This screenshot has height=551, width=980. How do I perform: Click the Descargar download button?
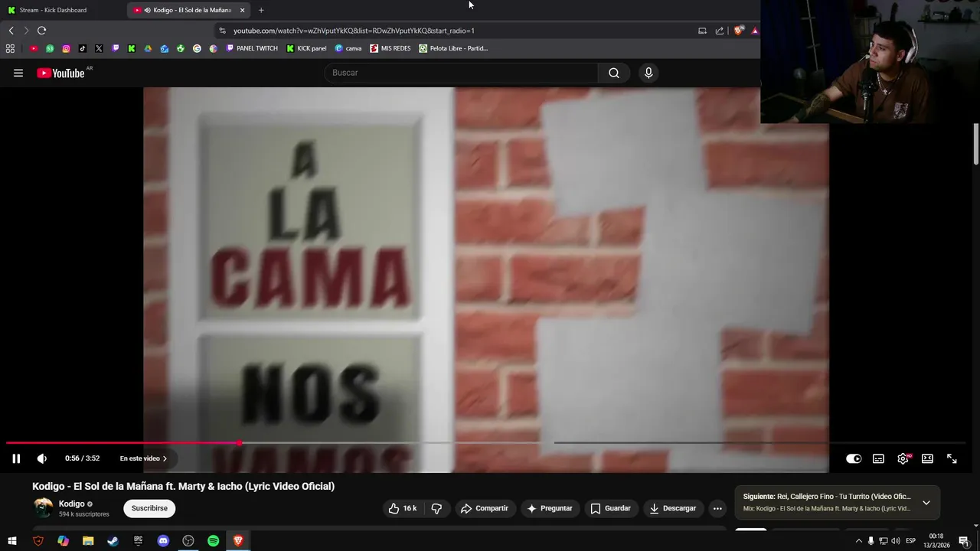(x=673, y=508)
